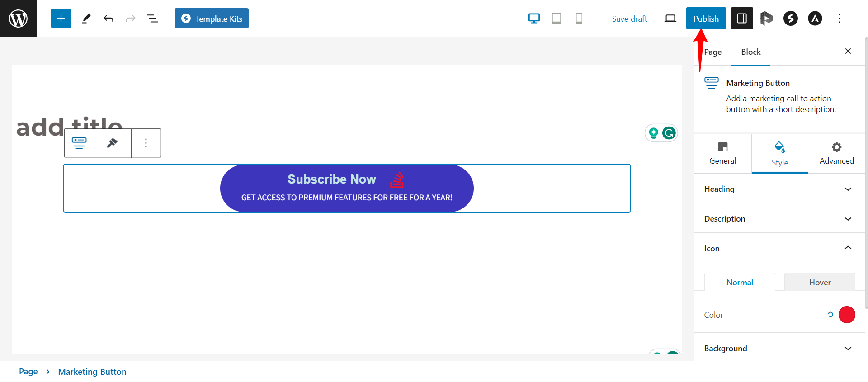This screenshot has height=382, width=868.
Task: Switch to the Page tab
Action: click(713, 52)
